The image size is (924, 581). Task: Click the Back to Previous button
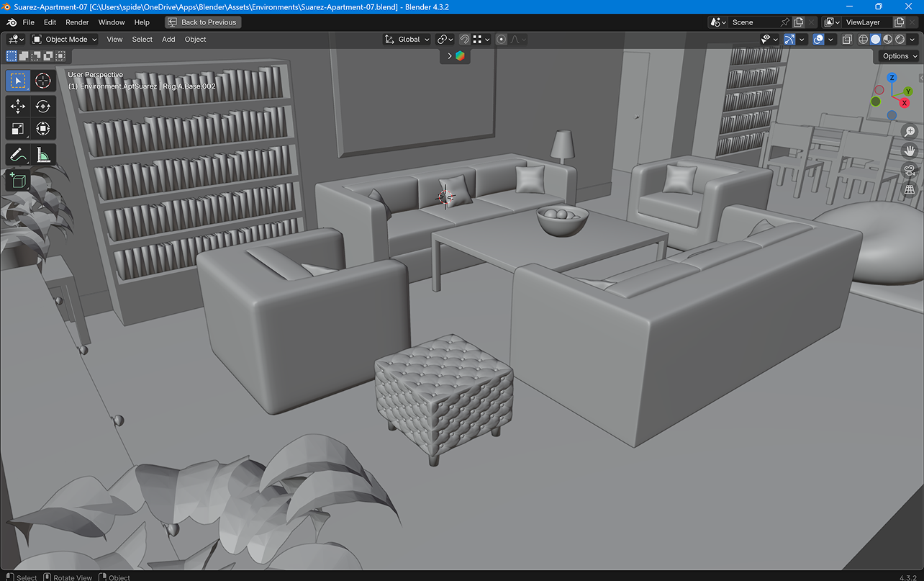[203, 22]
